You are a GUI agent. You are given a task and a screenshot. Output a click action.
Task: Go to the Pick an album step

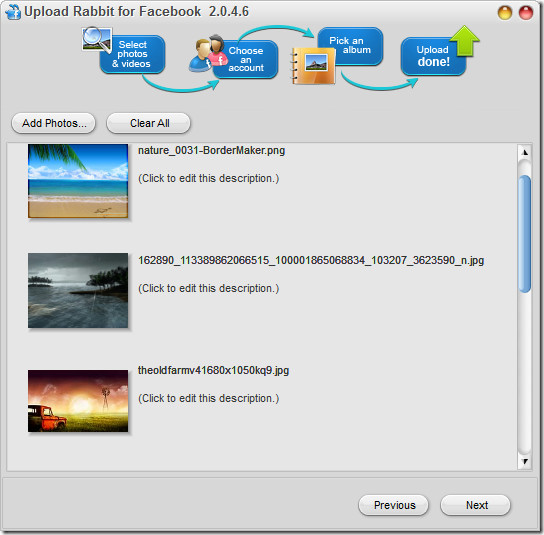coord(350,46)
